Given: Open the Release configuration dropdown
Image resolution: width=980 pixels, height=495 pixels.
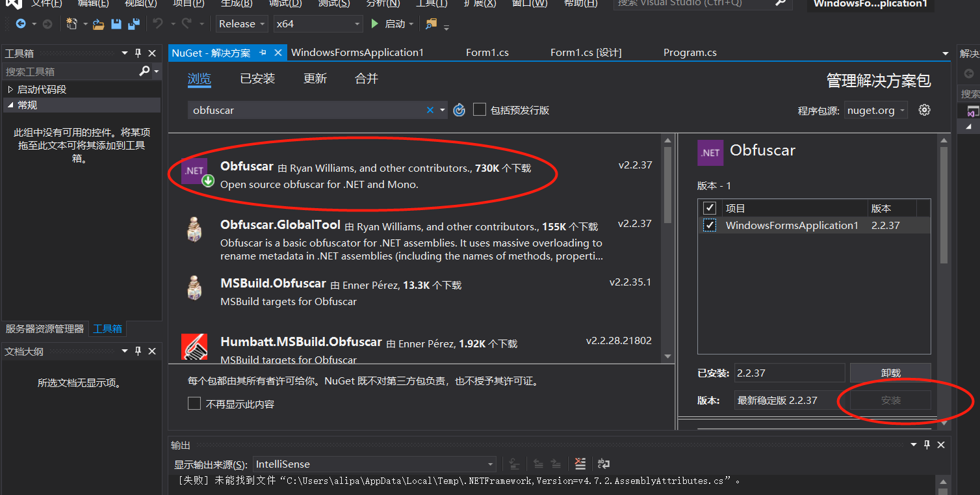Looking at the screenshot, I should pyautogui.click(x=242, y=24).
